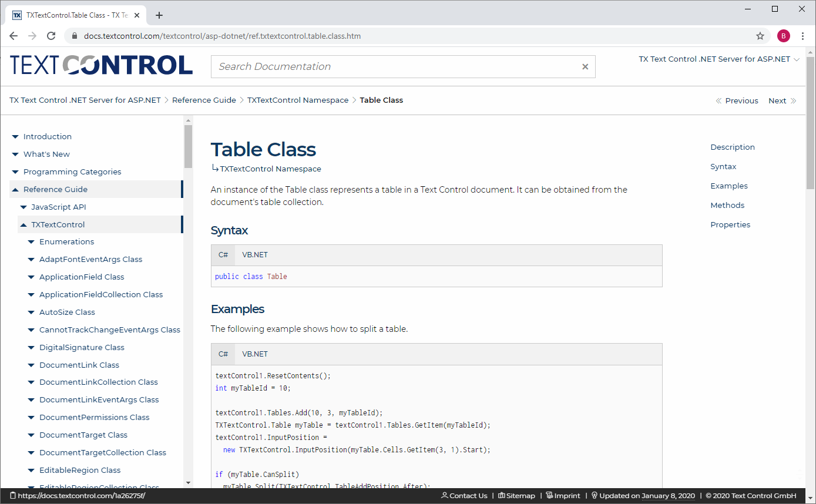Open the Chrome three-dot menu
The image size is (816, 504).
tap(803, 36)
